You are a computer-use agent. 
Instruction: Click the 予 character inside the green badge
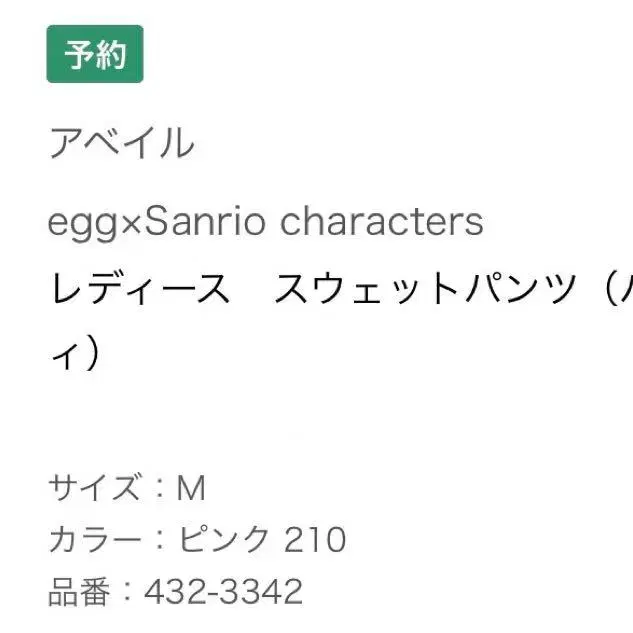[x=79, y=54]
